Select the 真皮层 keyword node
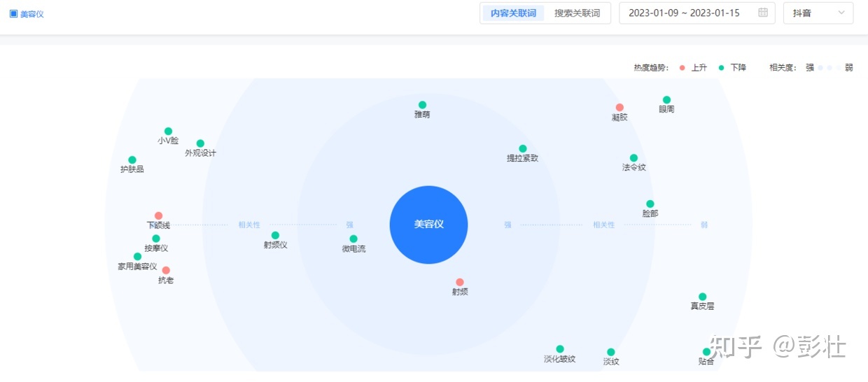 click(702, 297)
